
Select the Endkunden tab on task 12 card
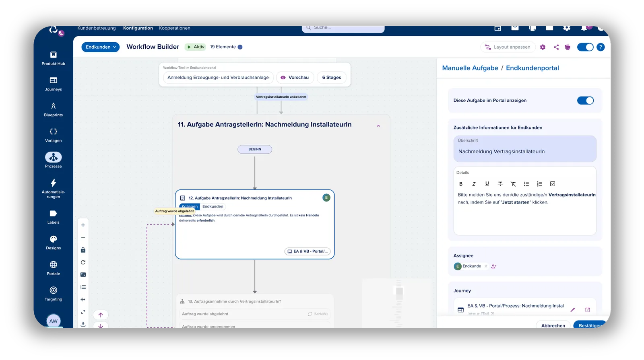pos(213,207)
